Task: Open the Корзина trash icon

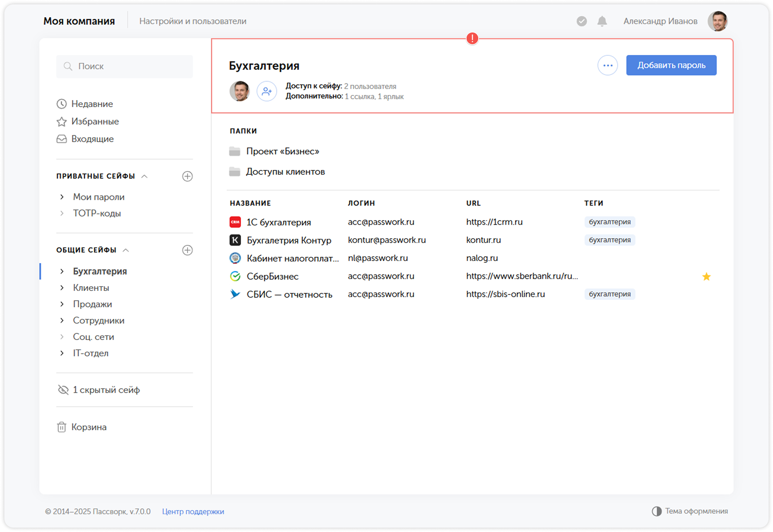Action: click(62, 427)
